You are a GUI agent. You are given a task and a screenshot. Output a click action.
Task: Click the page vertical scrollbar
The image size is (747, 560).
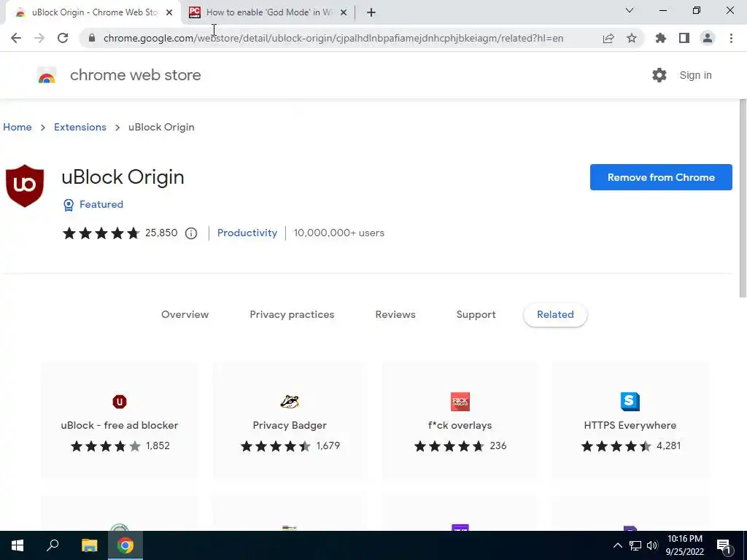coord(743,199)
